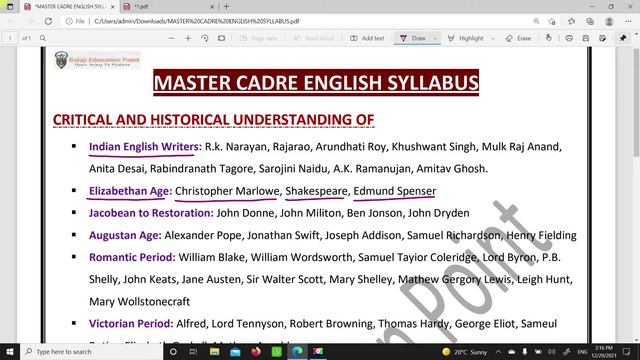
Task: Click the 'Jacobean to Restoration' text
Action: (x=150, y=213)
